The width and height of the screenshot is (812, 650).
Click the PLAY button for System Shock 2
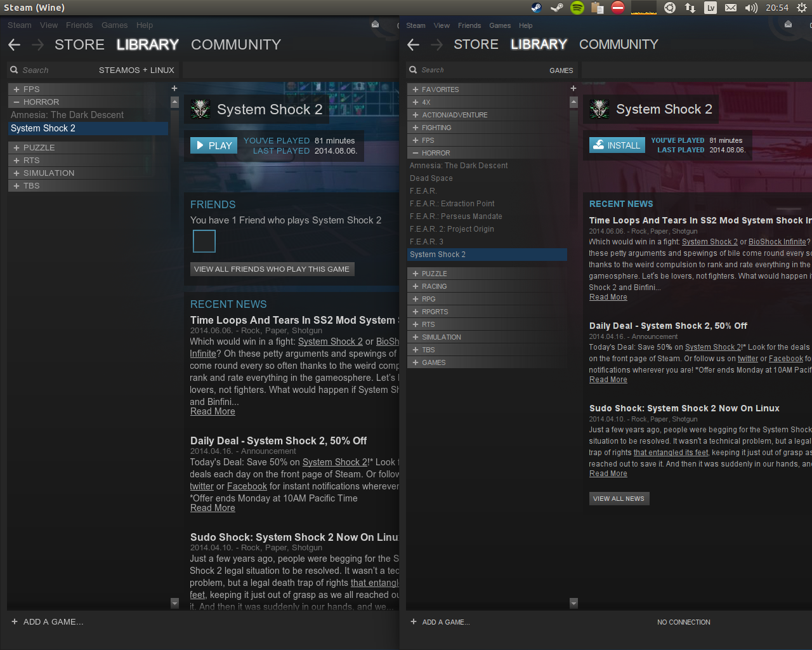coord(214,145)
